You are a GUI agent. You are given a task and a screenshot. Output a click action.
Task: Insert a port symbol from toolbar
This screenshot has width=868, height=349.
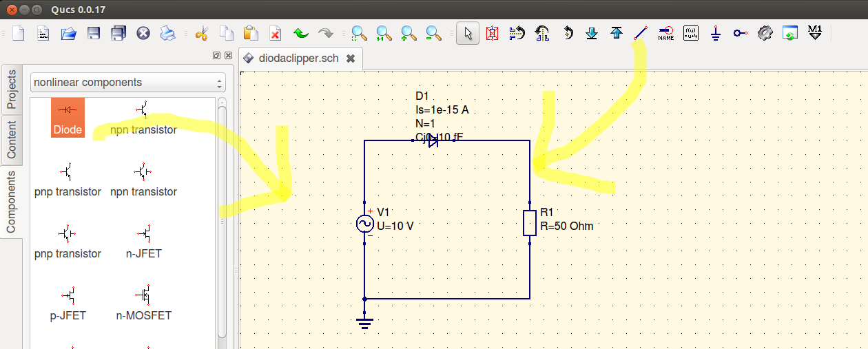(740, 33)
